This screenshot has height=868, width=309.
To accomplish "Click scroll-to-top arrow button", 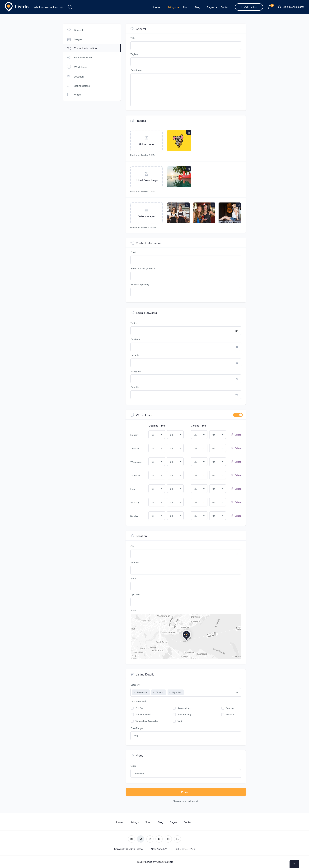I will [x=294, y=864].
